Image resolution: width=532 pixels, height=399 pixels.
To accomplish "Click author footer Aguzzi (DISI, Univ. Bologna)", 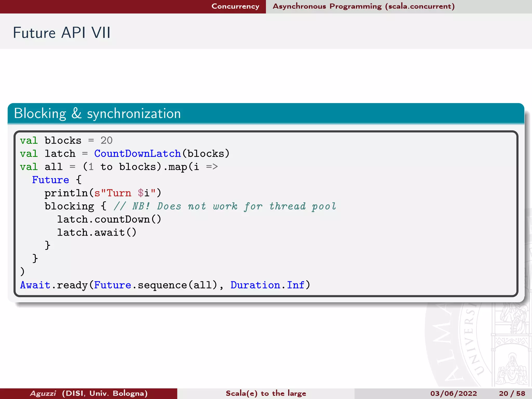I will click(89, 393).
